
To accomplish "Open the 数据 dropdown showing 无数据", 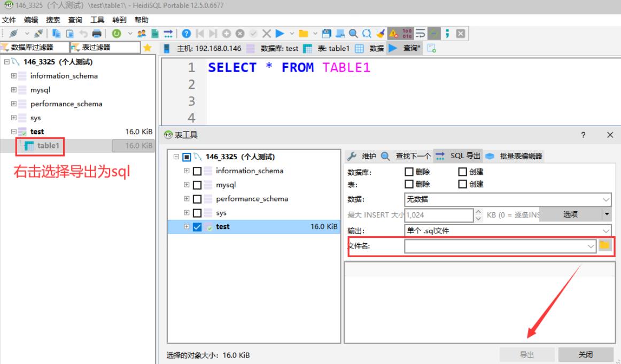I will coord(508,199).
